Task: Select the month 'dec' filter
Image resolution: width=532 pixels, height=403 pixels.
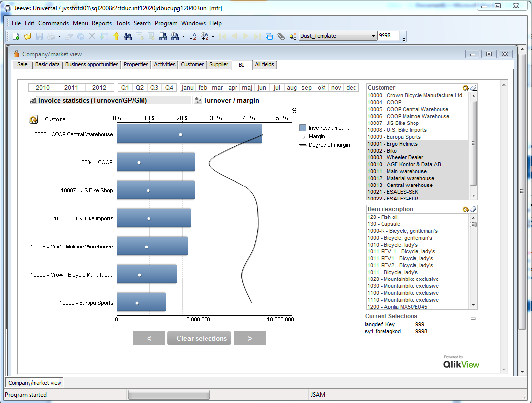Action: point(351,88)
